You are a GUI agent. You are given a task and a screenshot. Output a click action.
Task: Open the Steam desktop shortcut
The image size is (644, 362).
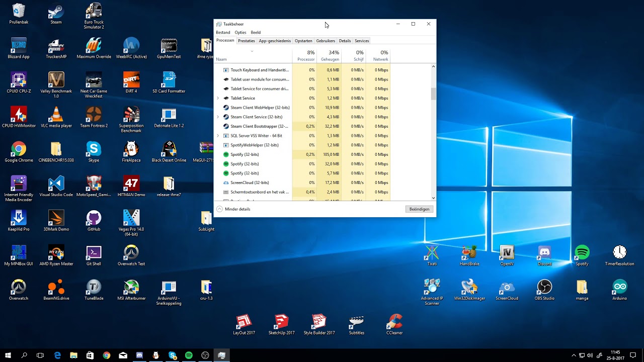(x=56, y=14)
